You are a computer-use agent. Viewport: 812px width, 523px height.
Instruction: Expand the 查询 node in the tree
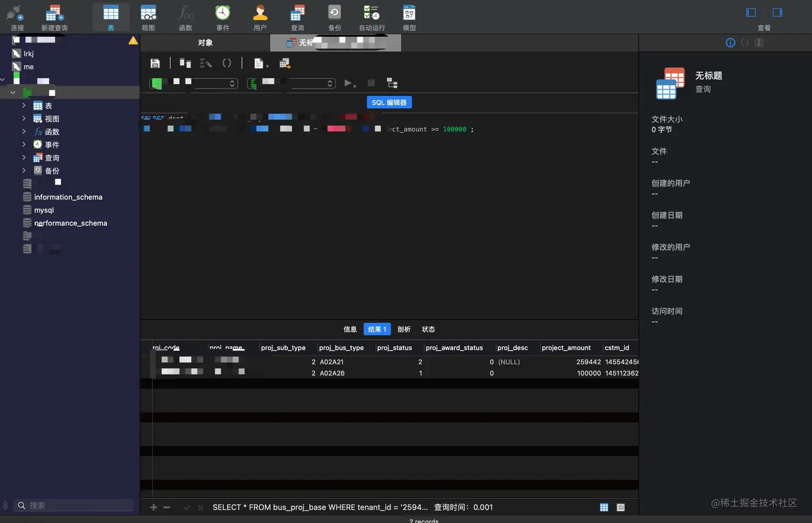click(24, 157)
